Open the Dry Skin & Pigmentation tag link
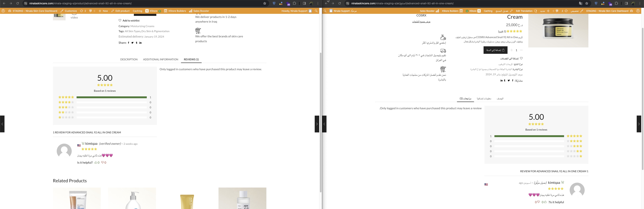Viewport: 644px width, 209px height. coord(156,31)
